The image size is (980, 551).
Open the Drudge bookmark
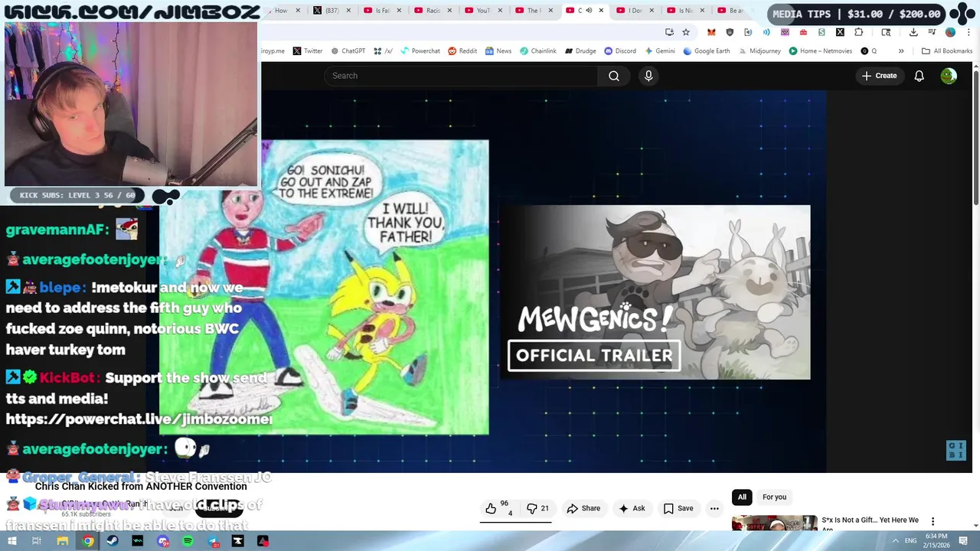580,51
